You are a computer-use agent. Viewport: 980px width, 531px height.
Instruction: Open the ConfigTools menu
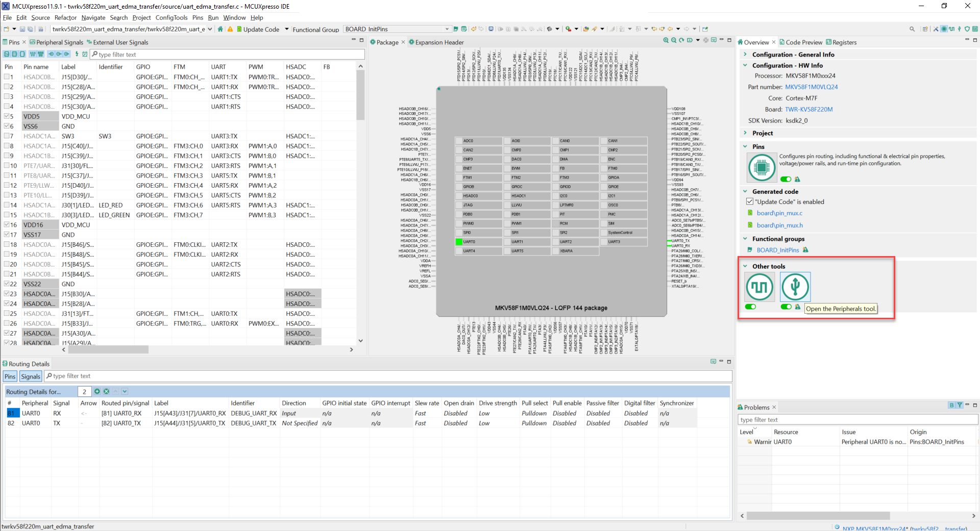pyautogui.click(x=171, y=17)
